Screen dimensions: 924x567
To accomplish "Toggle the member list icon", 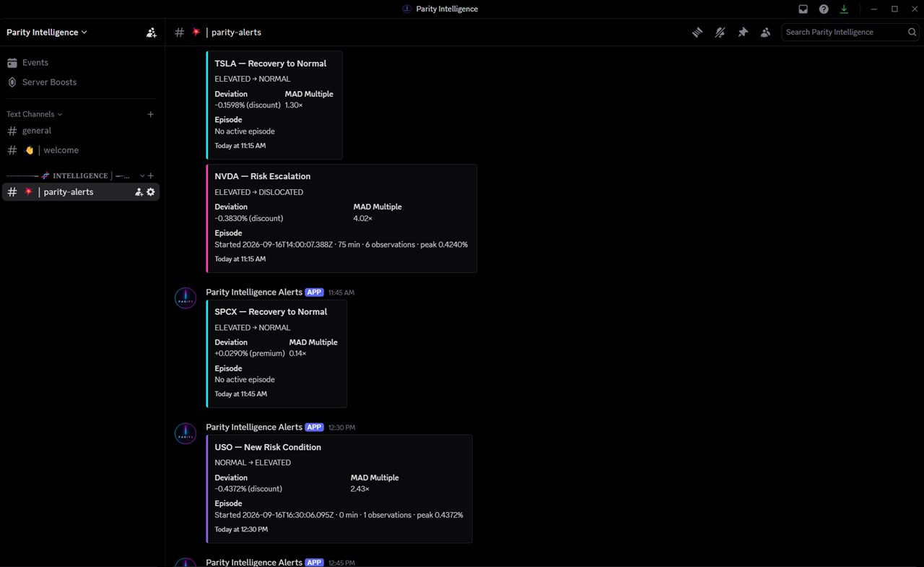I will (x=765, y=33).
